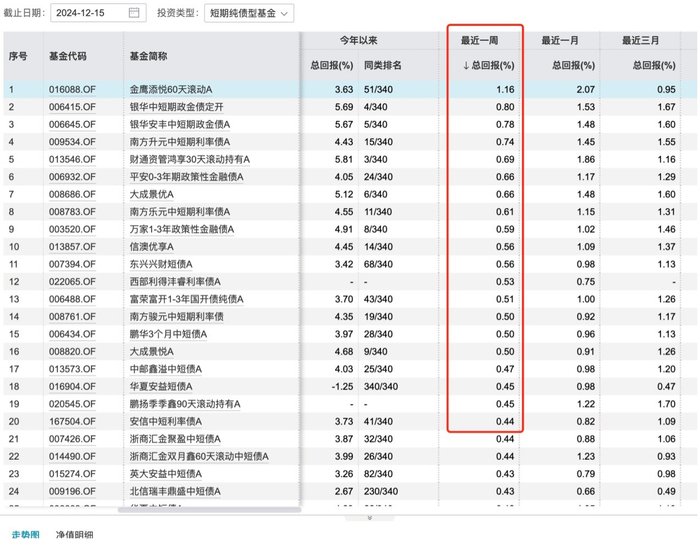The width and height of the screenshot is (700, 540).
Task: Open fund name 信澳优享A
Action: point(152,247)
